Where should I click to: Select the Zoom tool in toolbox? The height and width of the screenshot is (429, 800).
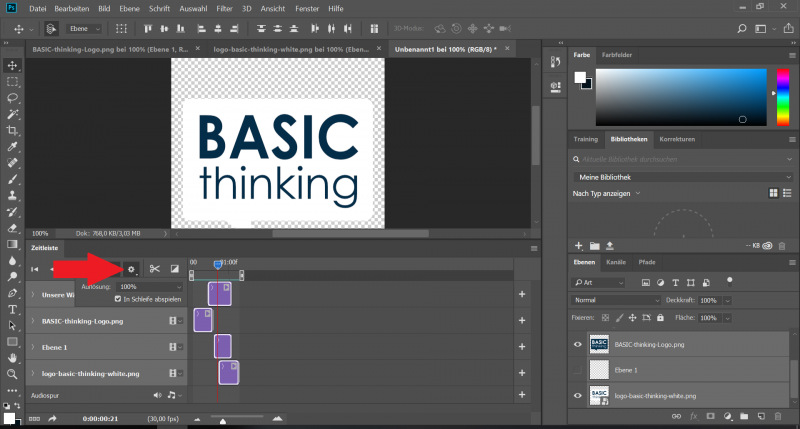coord(12,374)
